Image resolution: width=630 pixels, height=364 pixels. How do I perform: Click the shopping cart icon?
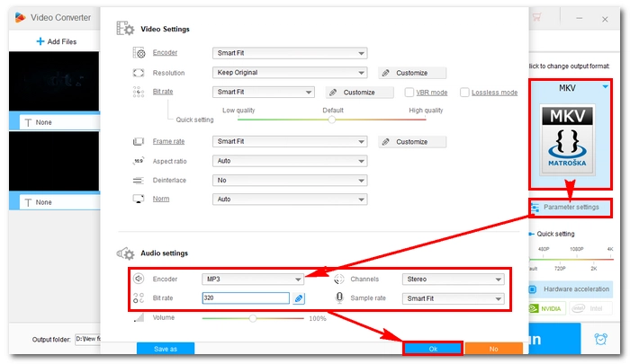[x=536, y=17]
